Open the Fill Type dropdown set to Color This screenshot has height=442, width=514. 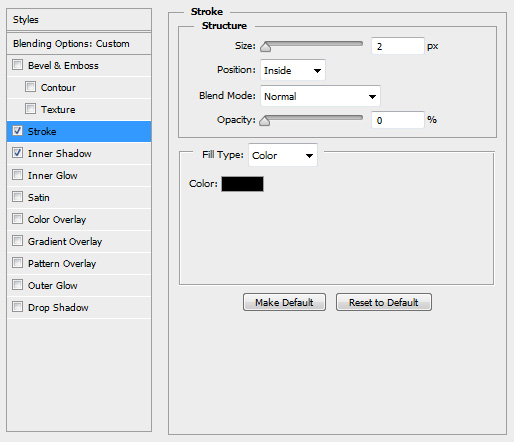point(283,155)
